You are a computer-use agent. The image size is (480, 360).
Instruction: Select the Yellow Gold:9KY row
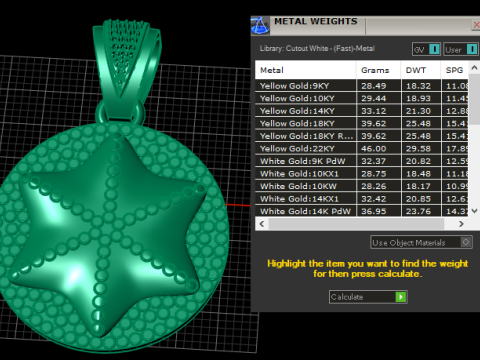click(362, 86)
